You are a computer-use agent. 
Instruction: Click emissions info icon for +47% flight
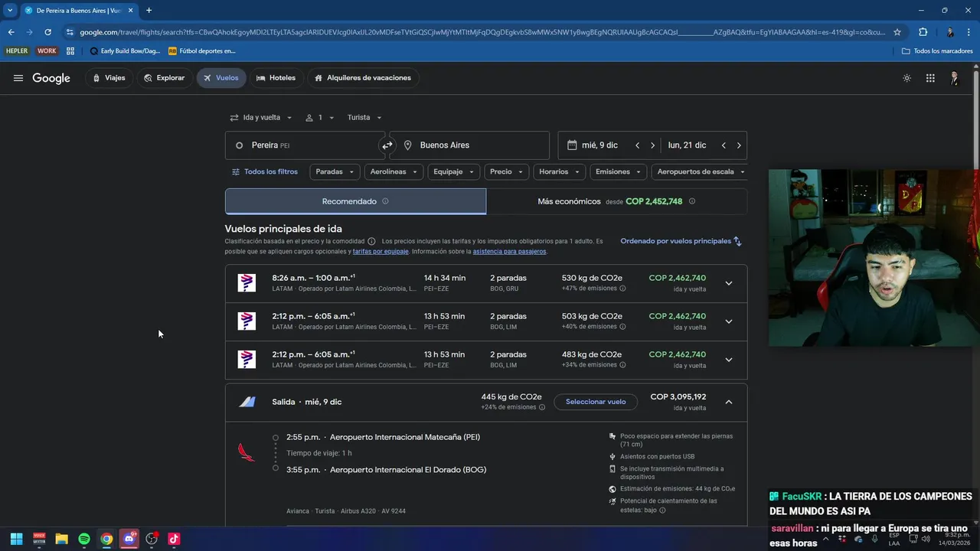coord(622,289)
